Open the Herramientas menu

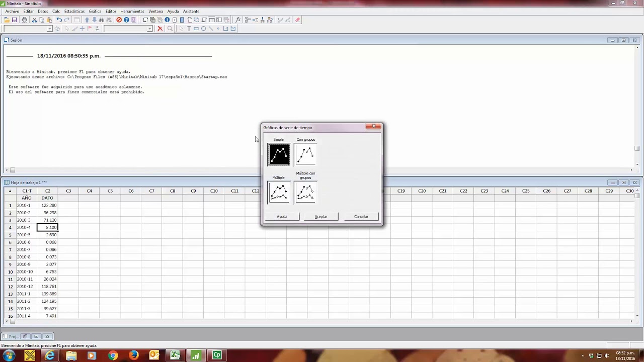tap(132, 11)
